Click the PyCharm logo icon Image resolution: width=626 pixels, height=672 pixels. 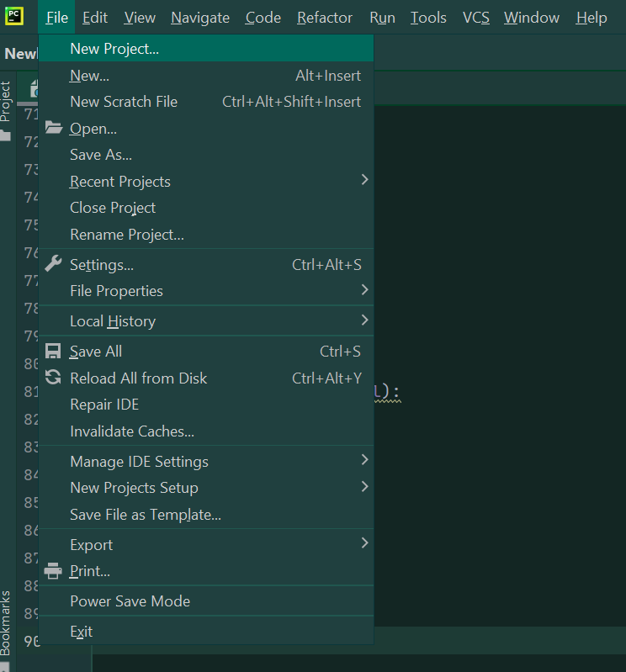click(x=14, y=16)
